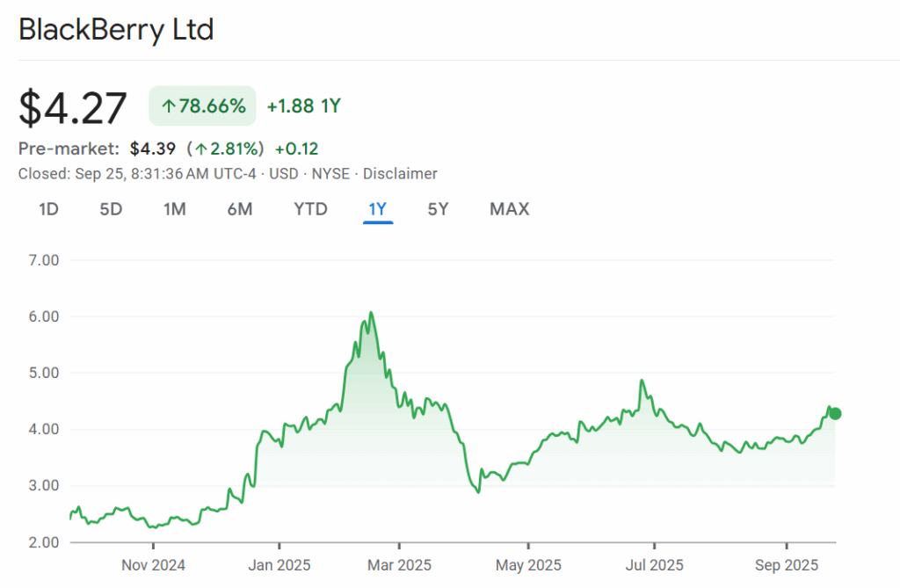This screenshot has width=900, height=588.
Task: Switch to the 5D chart range
Action: [111, 209]
